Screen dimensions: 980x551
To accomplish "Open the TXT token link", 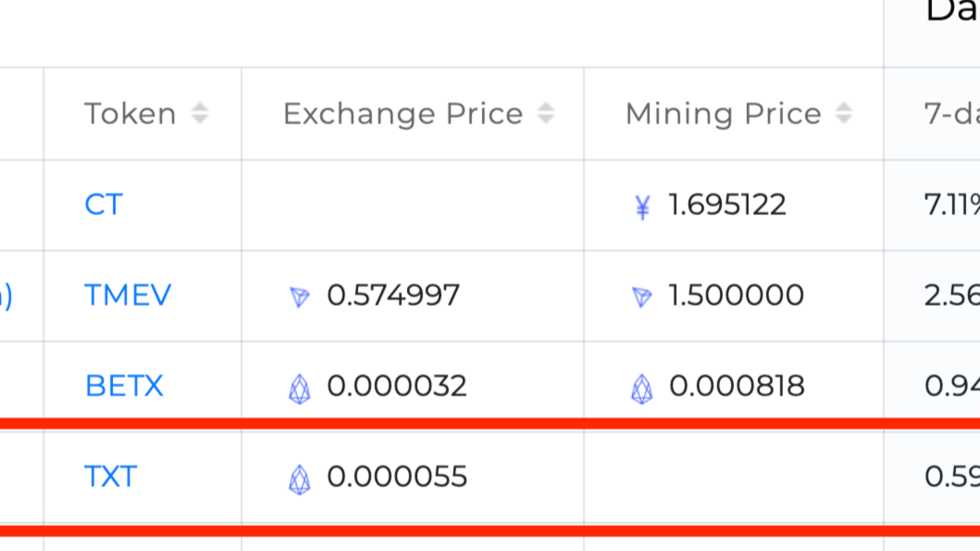I will (111, 476).
